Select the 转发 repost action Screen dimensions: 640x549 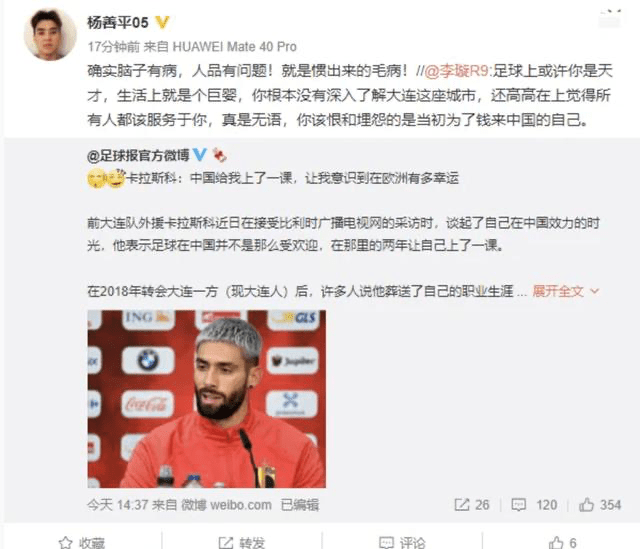(242, 542)
